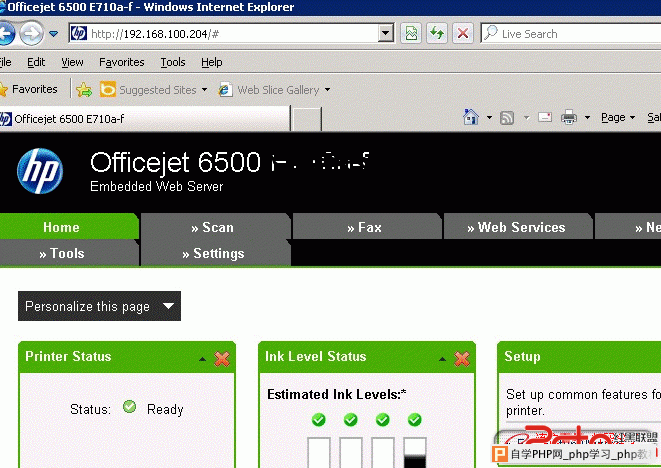Select the green Home tab
The height and width of the screenshot is (468, 661).
click(x=69, y=227)
